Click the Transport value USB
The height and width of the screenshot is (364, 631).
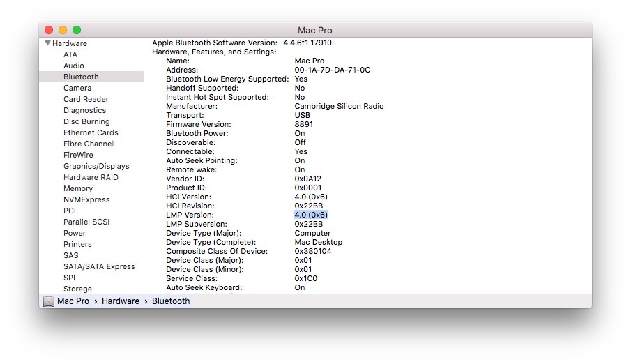point(302,115)
